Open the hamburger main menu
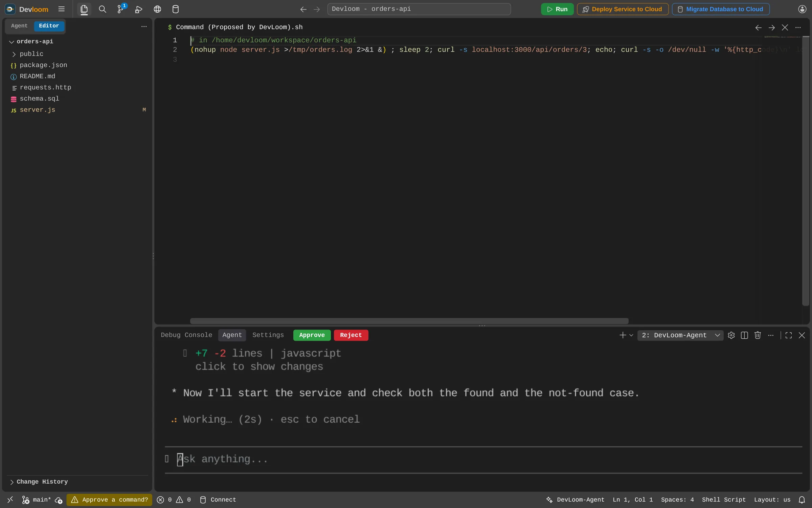 [x=61, y=9]
